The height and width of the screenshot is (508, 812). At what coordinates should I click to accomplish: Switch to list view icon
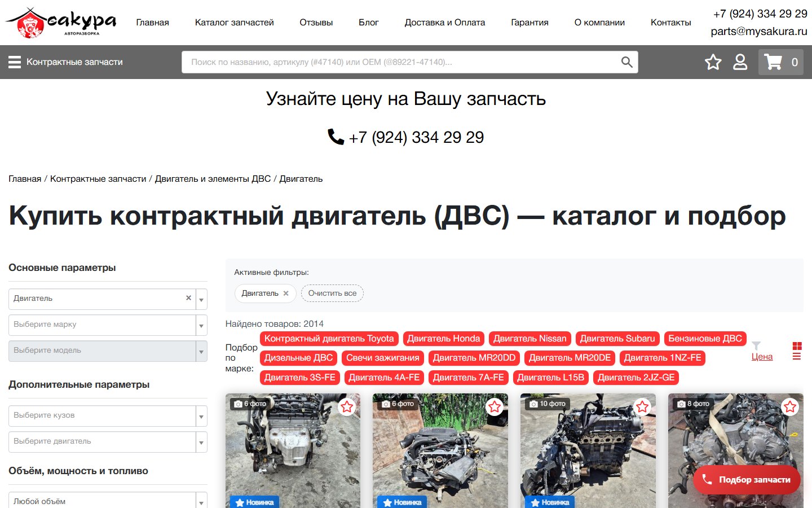point(797,357)
